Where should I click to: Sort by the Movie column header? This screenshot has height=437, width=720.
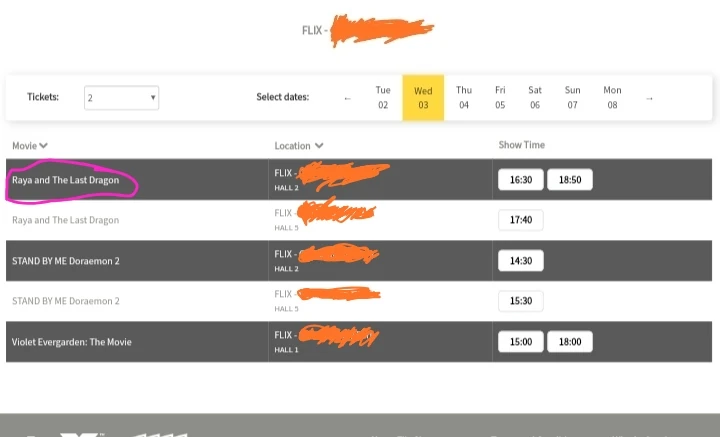[30, 146]
